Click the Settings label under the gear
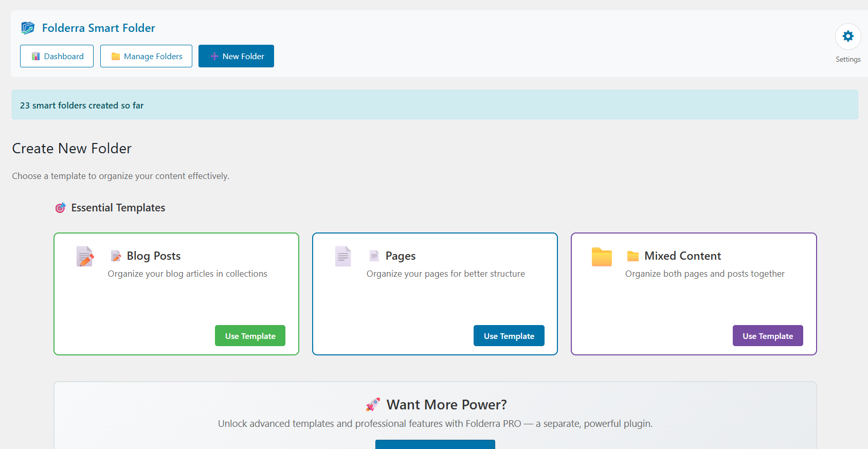Screen dimensions: 868x449 (x=848, y=60)
